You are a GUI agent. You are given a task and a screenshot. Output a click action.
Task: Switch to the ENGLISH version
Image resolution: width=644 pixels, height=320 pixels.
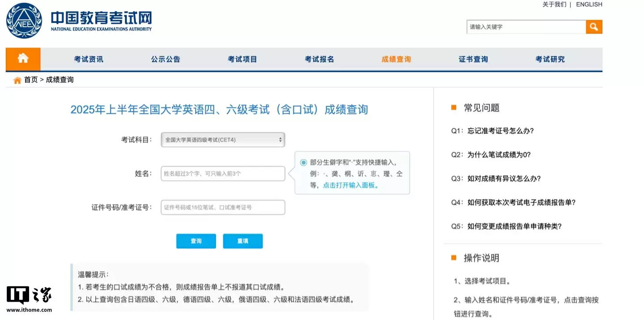click(x=589, y=4)
